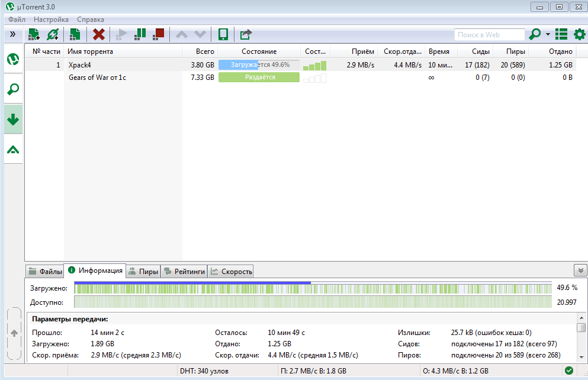This screenshot has height=380, width=588.
Task: Click download speed П: 2.7 MB/c status
Action: pyautogui.click(x=313, y=371)
